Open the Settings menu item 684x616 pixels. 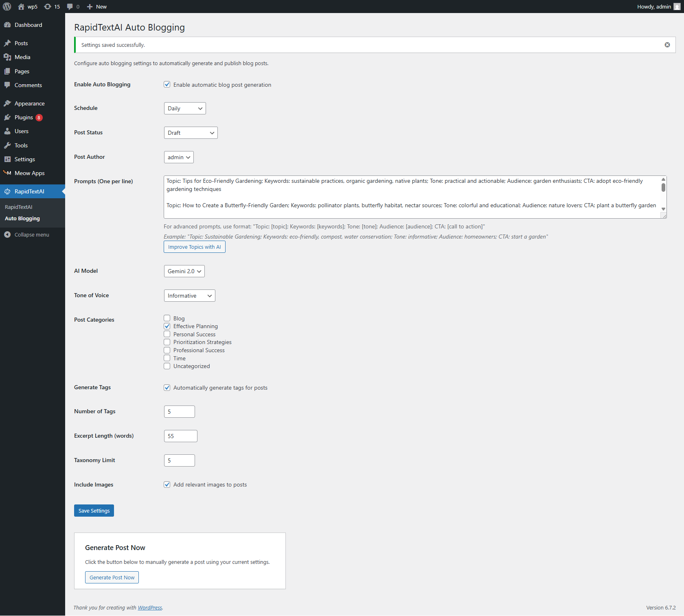coord(33,159)
